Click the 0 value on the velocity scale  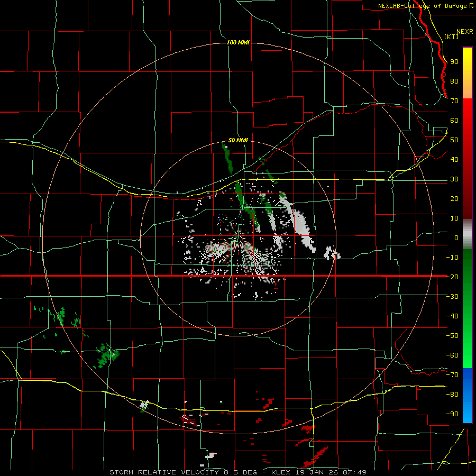pyautogui.click(x=456, y=238)
